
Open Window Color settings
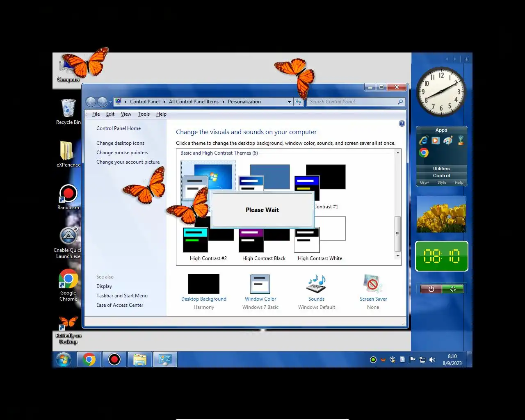260,292
